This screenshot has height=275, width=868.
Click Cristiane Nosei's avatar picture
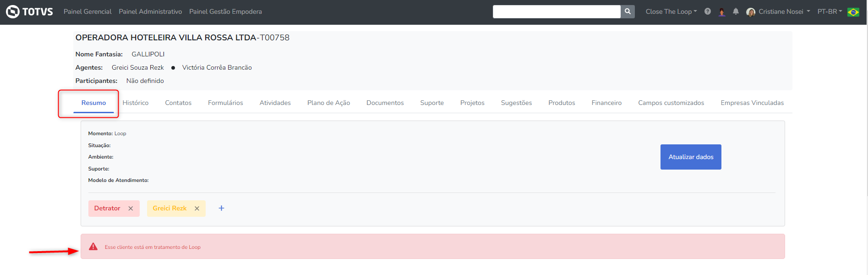[x=750, y=12]
